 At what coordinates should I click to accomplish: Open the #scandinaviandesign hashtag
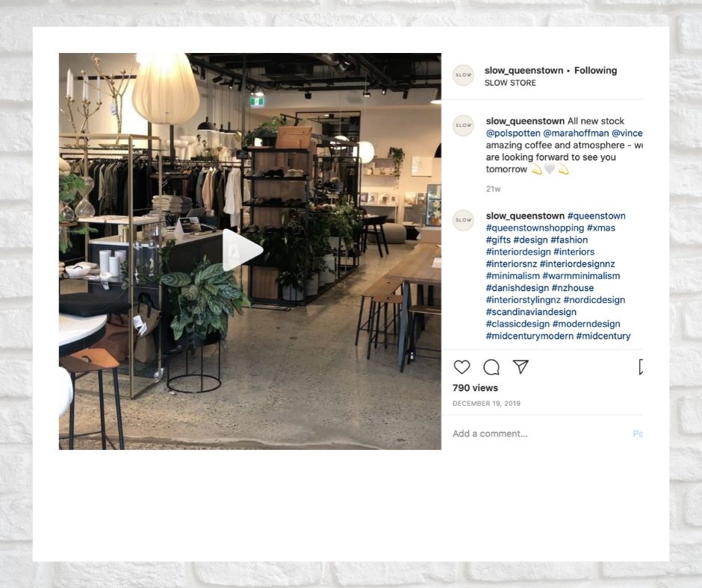(x=531, y=312)
